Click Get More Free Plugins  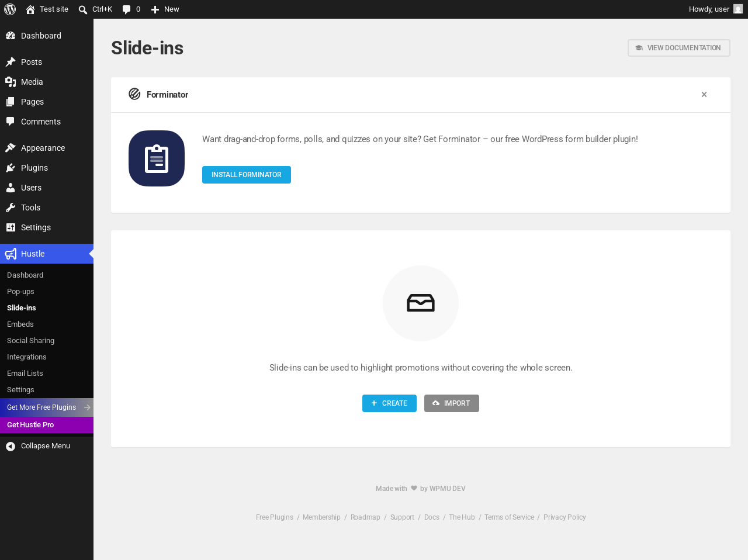(47, 407)
